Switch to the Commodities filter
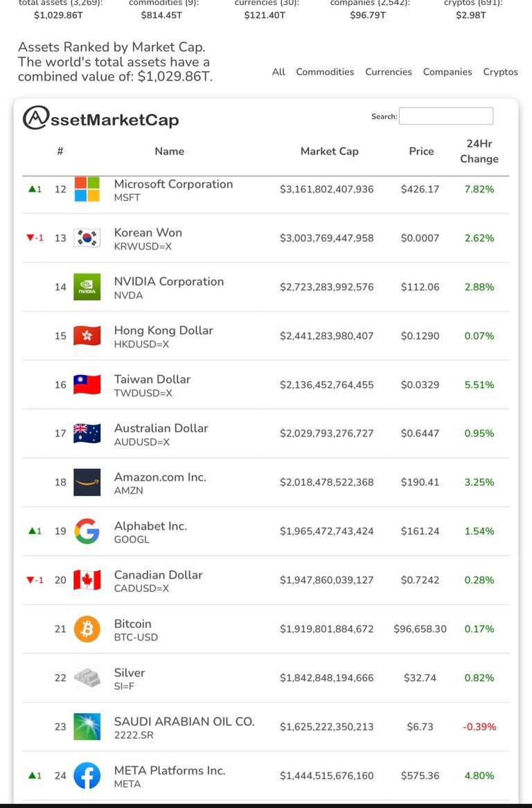The height and width of the screenshot is (808, 532). point(325,71)
